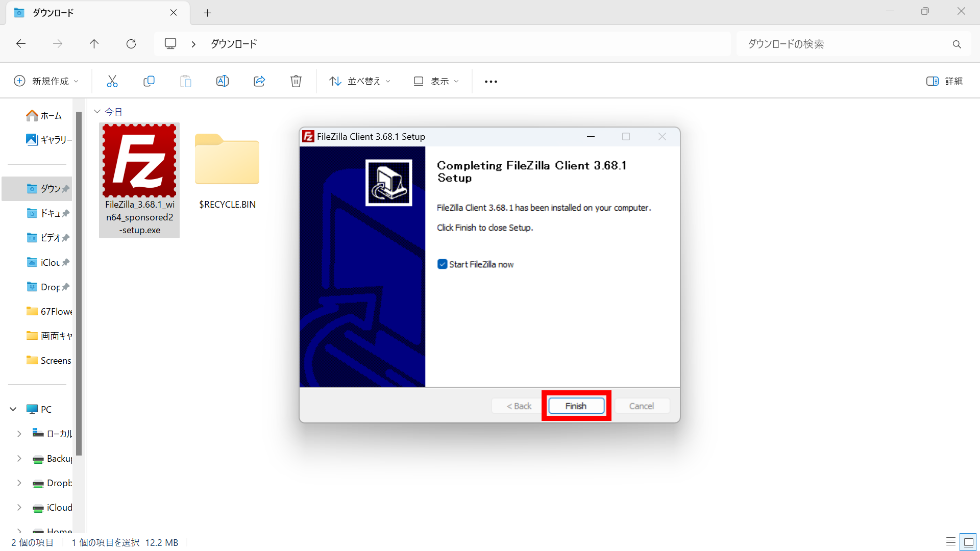The width and height of the screenshot is (980, 551).
Task: Open the 並べ替え sort dropdown
Action: click(360, 81)
